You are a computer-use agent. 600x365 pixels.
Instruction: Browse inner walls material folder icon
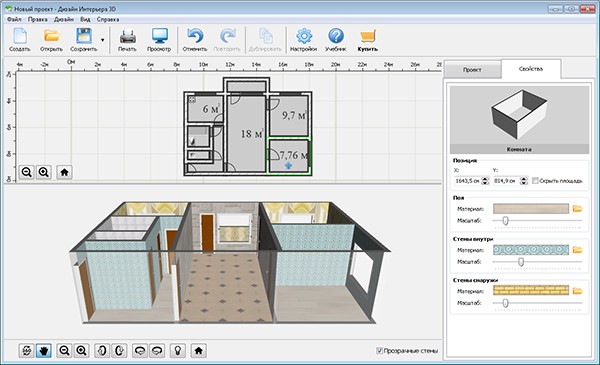coord(577,250)
